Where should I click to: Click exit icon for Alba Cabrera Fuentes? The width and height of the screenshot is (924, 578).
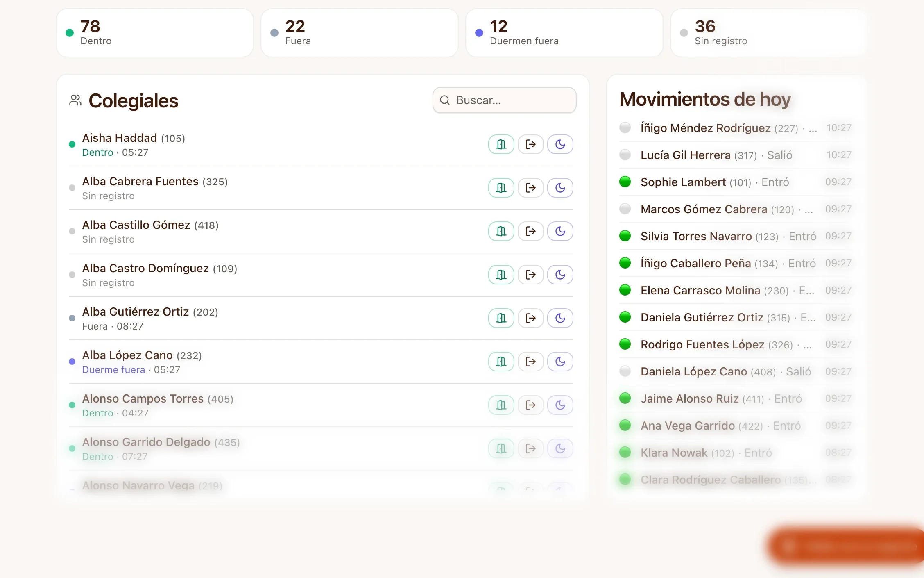pos(530,188)
